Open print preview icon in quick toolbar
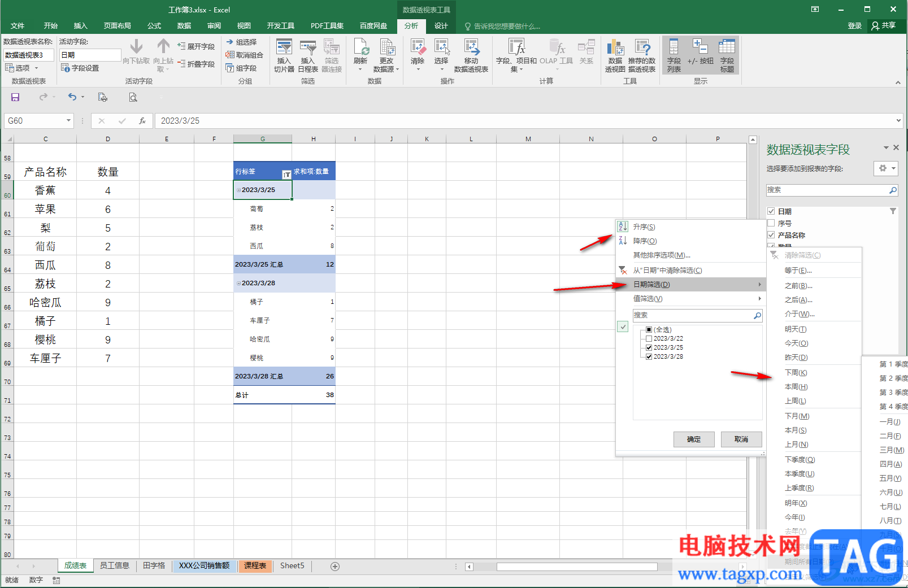The width and height of the screenshot is (908, 588). [133, 97]
